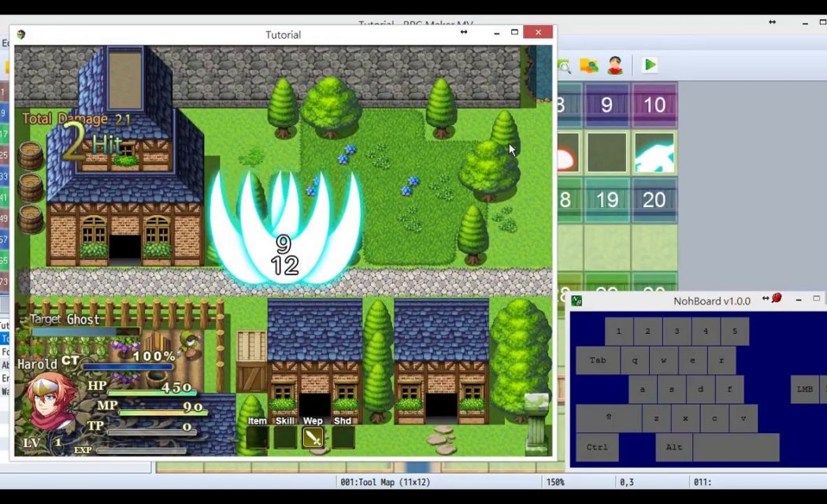This screenshot has width=827, height=504.
Task: Click the red pin icon in NohBoard title bar
Action: click(x=777, y=298)
